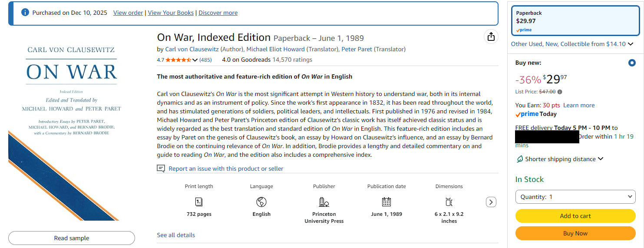
Task: Click the 30 pts earned text
Action: (552, 105)
